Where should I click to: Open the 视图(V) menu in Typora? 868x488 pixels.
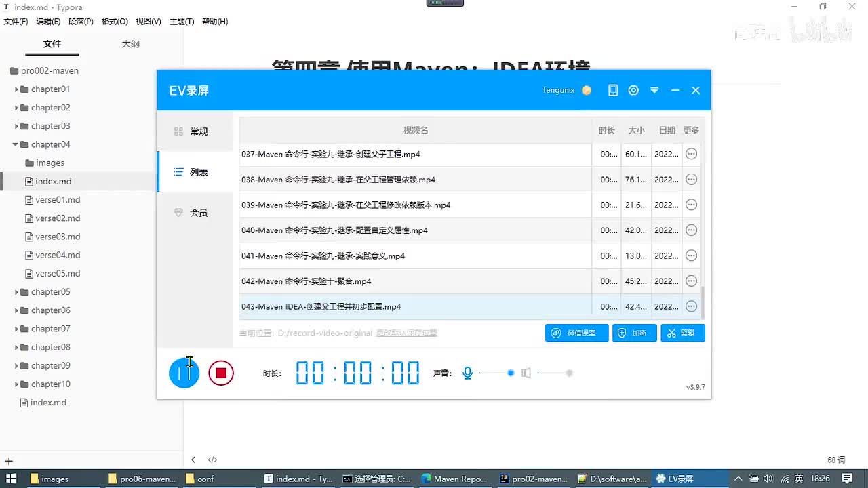149,22
